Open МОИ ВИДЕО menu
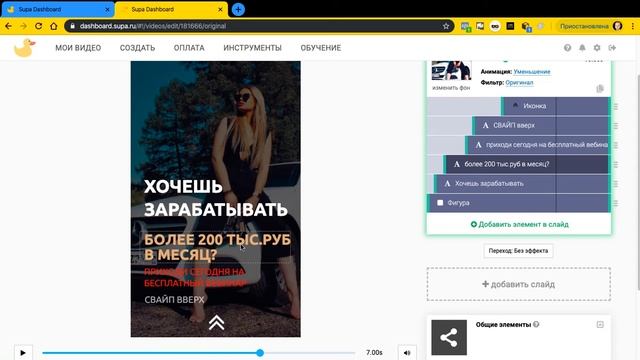 click(x=78, y=48)
